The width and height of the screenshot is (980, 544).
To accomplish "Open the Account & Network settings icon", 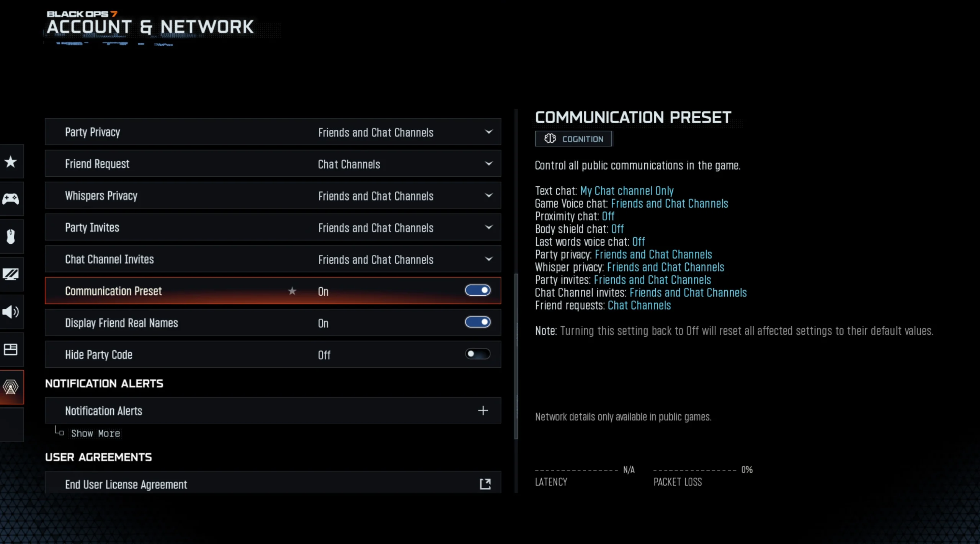I will coord(11,387).
